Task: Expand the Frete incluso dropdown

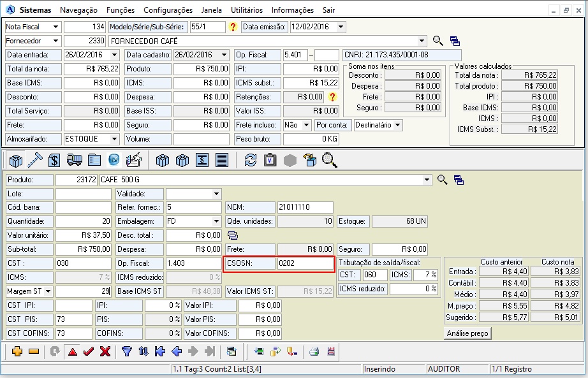Action: pyautogui.click(x=307, y=125)
